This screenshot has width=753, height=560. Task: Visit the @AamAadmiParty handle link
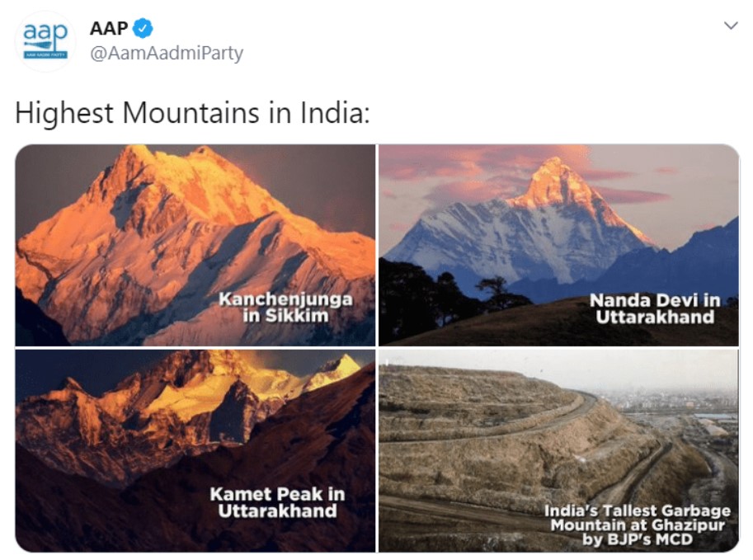click(x=166, y=54)
